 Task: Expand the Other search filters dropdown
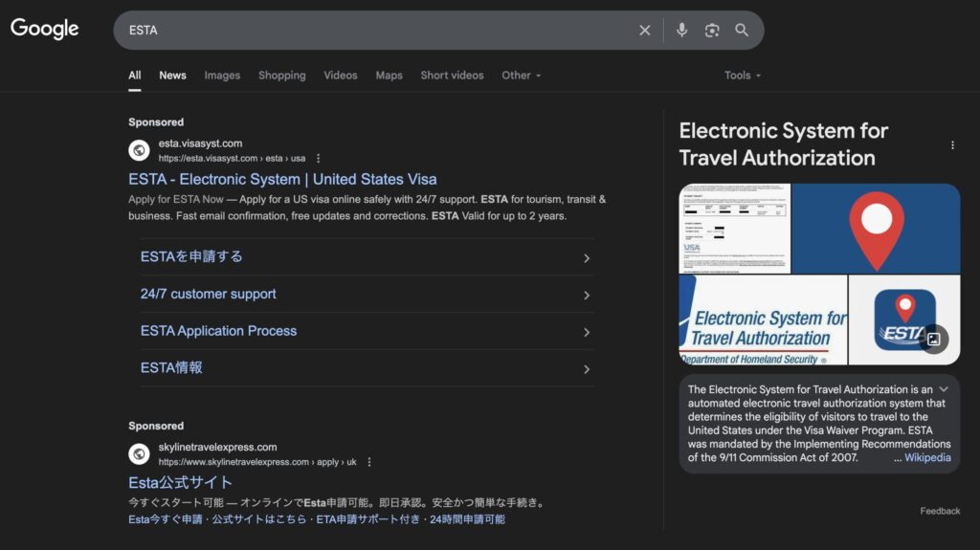(522, 76)
